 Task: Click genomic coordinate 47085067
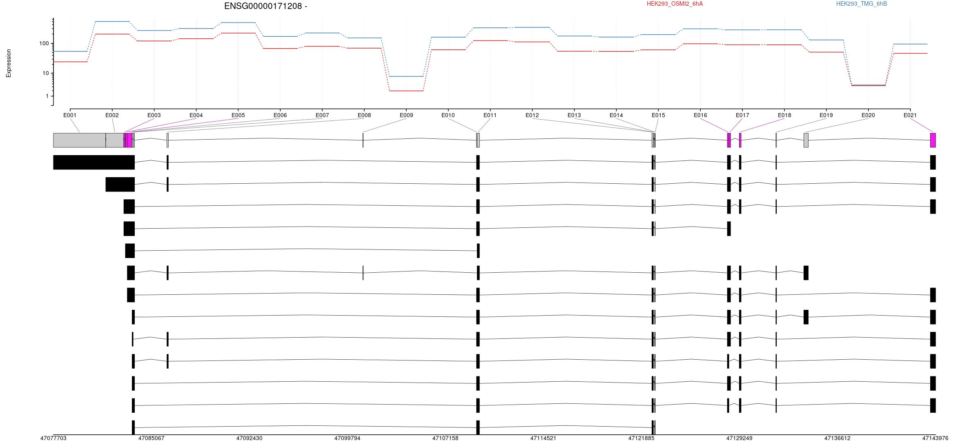coord(151,438)
